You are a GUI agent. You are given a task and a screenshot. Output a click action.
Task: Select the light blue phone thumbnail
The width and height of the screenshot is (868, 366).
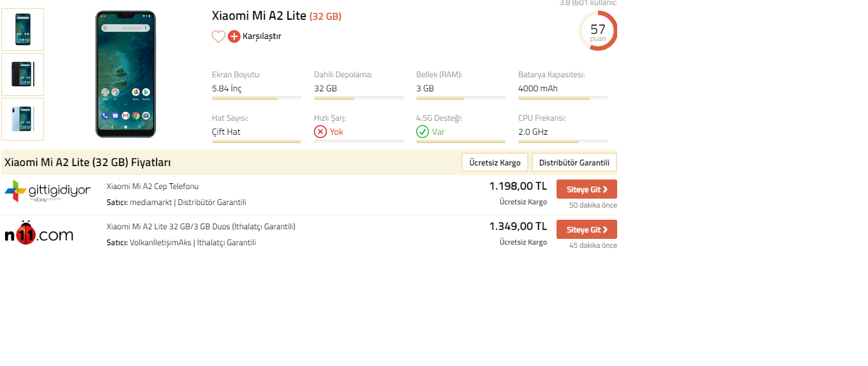click(22, 119)
